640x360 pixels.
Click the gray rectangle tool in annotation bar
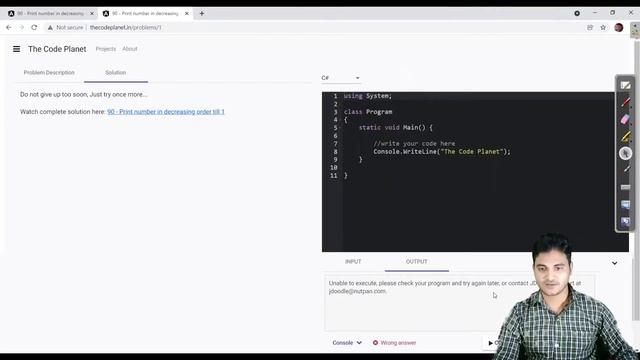pos(625,187)
